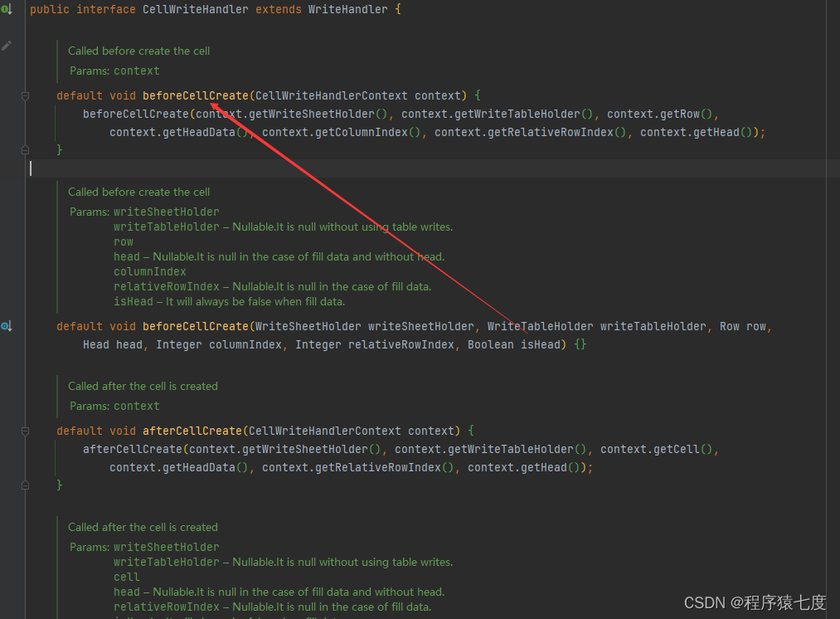This screenshot has height=619, width=840.
Task: Click 'isHead – It will always be false' doc line
Action: coord(230,302)
